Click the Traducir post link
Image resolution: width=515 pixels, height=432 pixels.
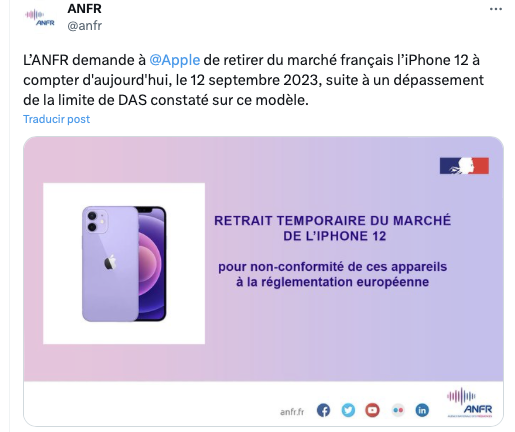(56, 119)
